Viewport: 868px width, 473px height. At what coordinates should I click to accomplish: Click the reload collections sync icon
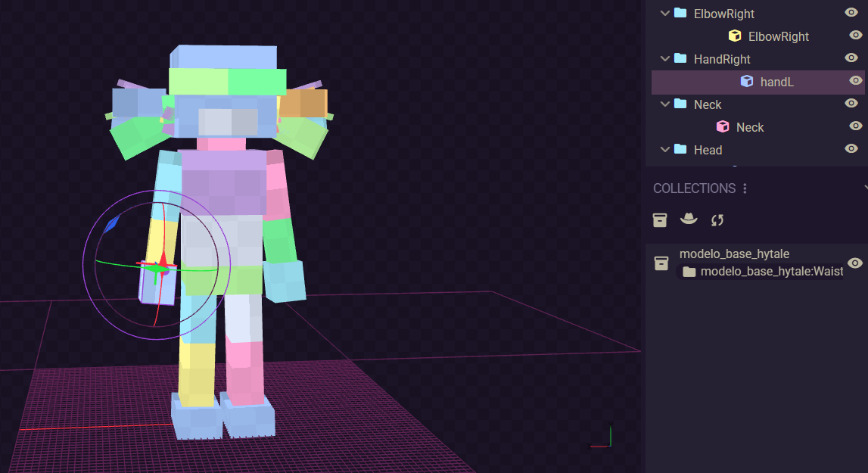[x=717, y=219]
